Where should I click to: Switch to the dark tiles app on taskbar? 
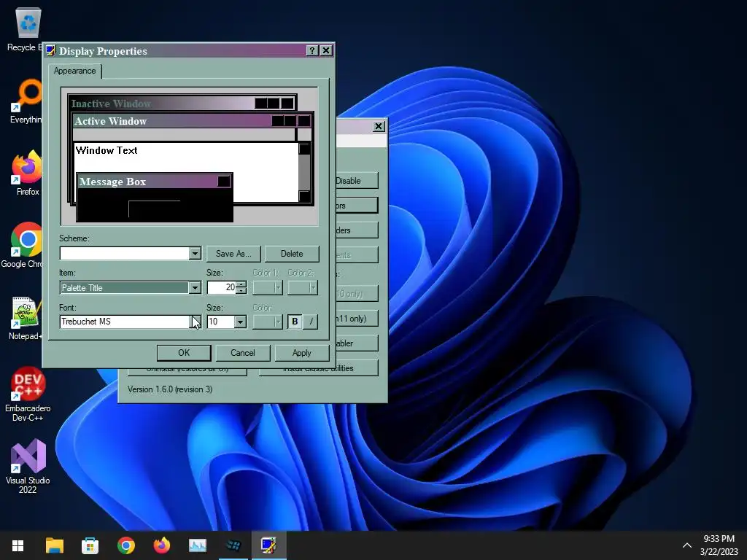pos(233,545)
